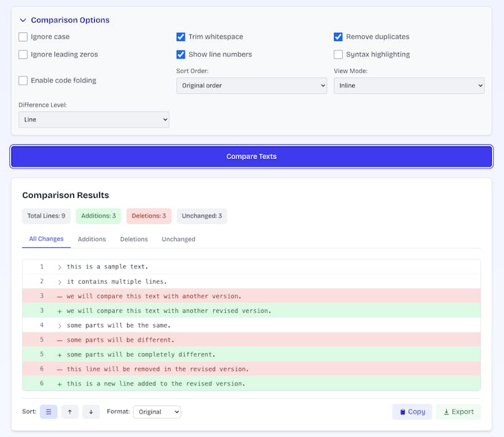
Task: Select deleted line 'some parts will be different.'
Action: click(x=251, y=340)
